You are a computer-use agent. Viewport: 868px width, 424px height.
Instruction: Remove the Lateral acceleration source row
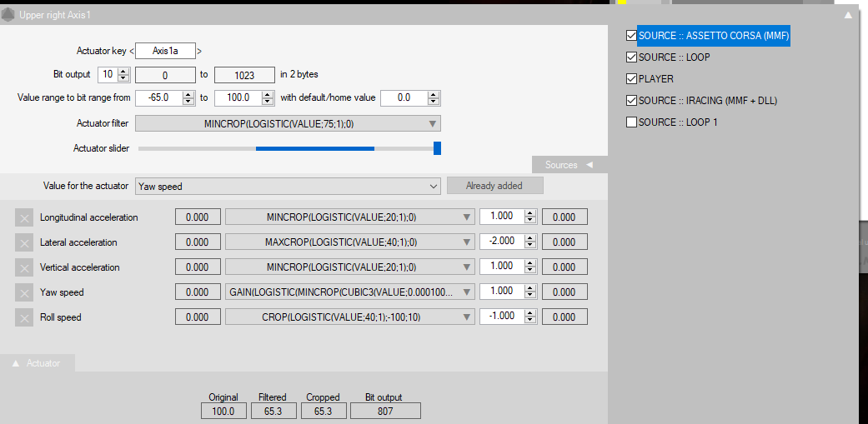pyautogui.click(x=24, y=242)
